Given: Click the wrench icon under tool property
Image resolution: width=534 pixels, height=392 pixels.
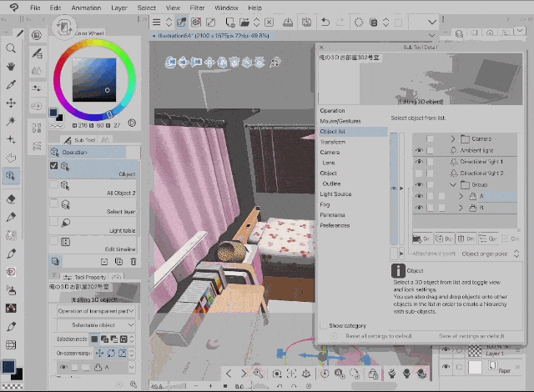Looking at the screenshot, I should click(133, 384).
